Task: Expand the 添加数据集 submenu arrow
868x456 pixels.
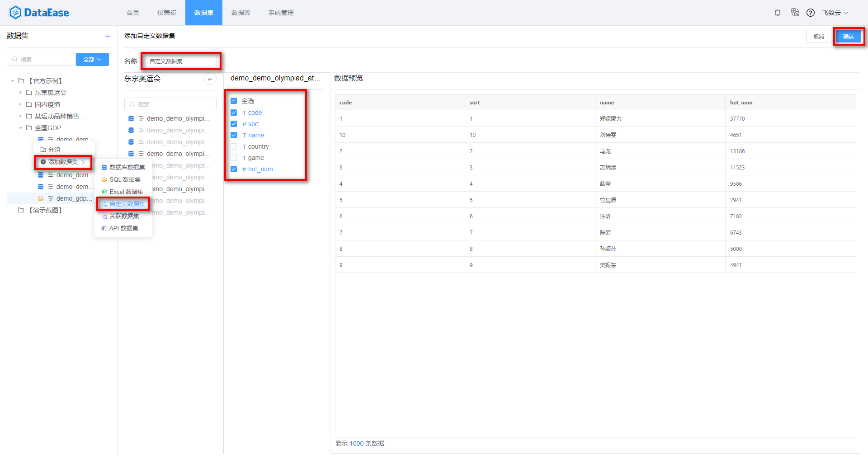Action: [x=84, y=162]
